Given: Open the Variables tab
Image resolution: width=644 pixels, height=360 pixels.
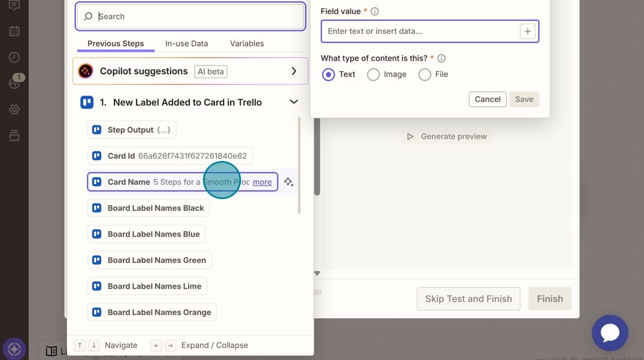Looking at the screenshot, I should pyautogui.click(x=247, y=44).
